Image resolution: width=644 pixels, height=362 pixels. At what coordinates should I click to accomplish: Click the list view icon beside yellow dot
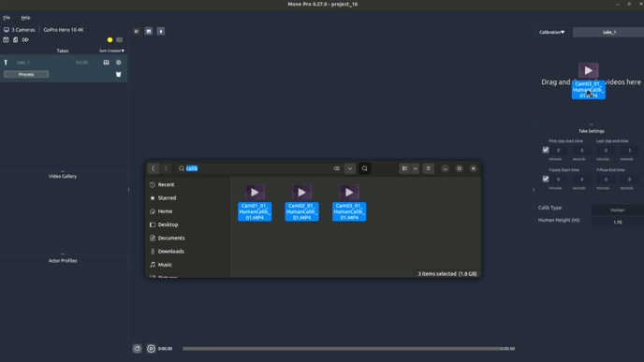point(120,40)
